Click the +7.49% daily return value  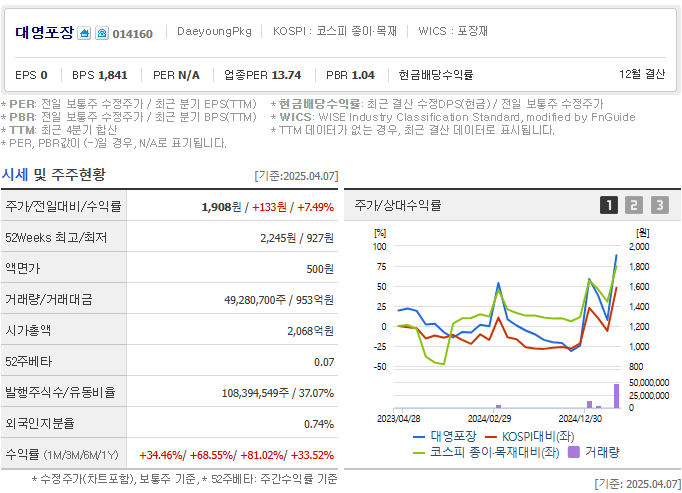pyautogui.click(x=315, y=207)
